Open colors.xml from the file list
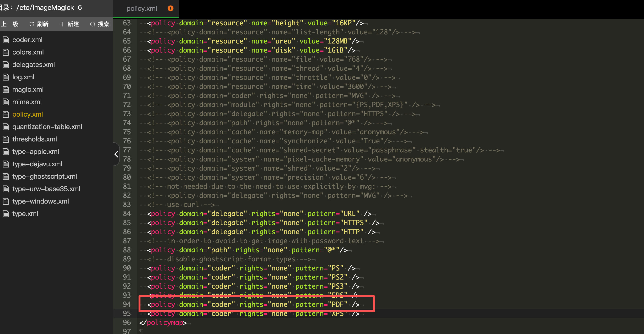Screen dimensions: 644x334 coord(28,52)
